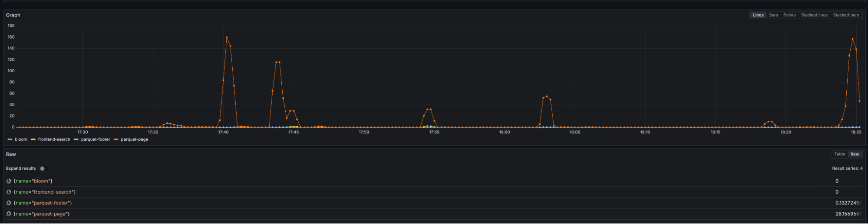Select the Raw results view
The image size is (868, 224).
855,154
